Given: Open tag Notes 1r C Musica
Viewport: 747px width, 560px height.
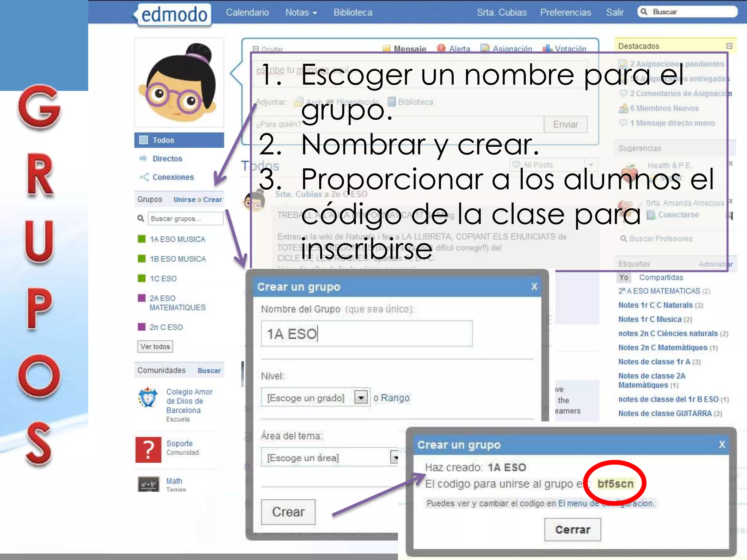Looking at the screenshot, I should point(650,319).
